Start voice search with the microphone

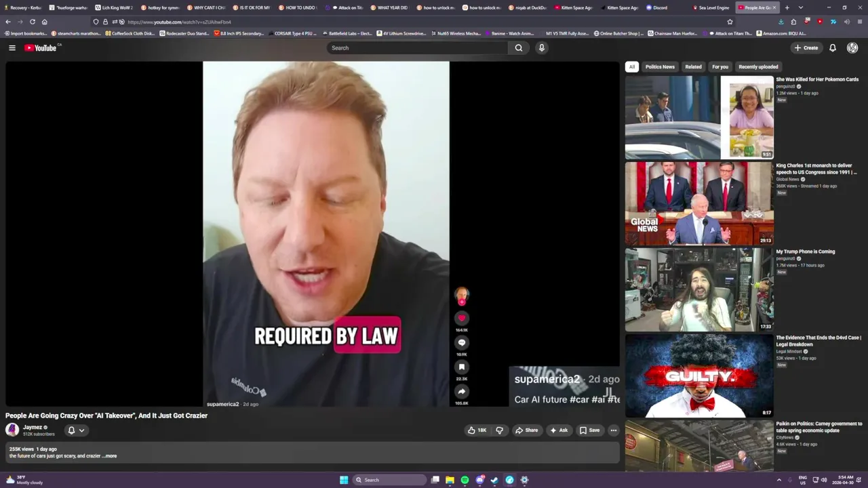point(541,48)
